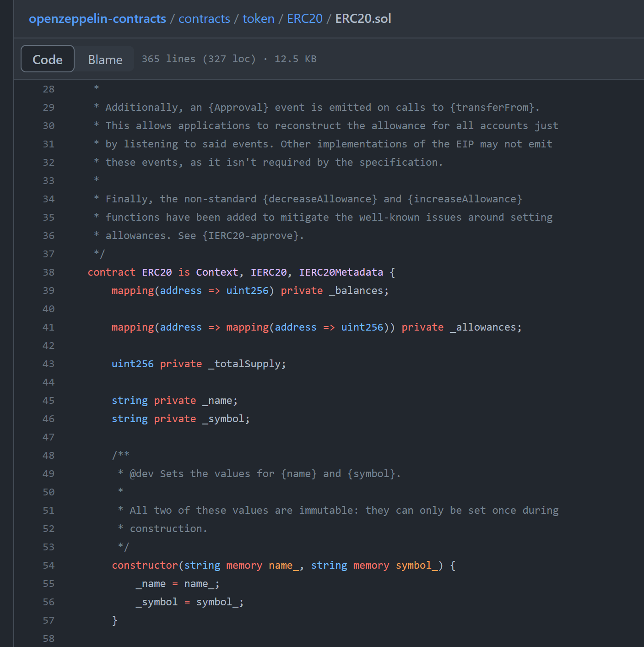
Task: Navigate to the contracts folder breadcrumb
Action: (204, 19)
